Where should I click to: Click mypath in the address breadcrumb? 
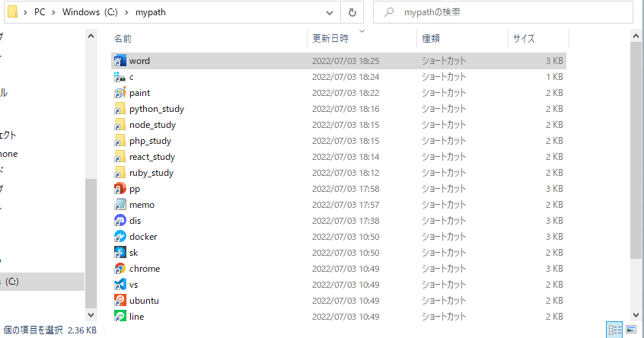(x=151, y=12)
